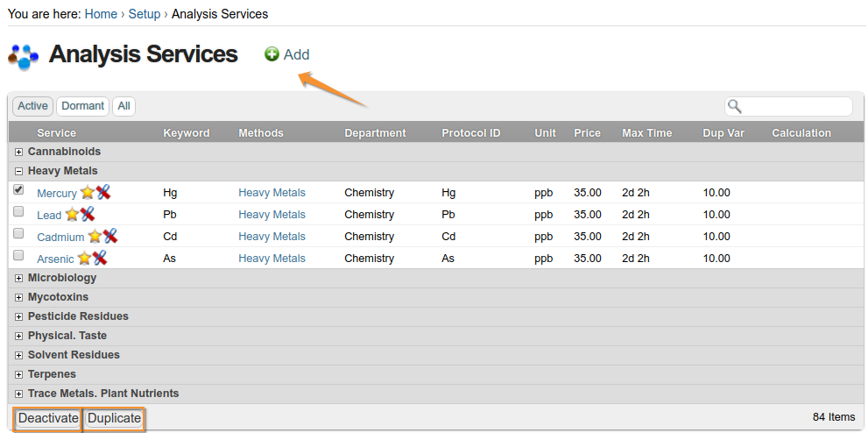This screenshot has height=433, width=868.
Task: Click the crossed tools icon beside Mercury
Action: [x=103, y=193]
